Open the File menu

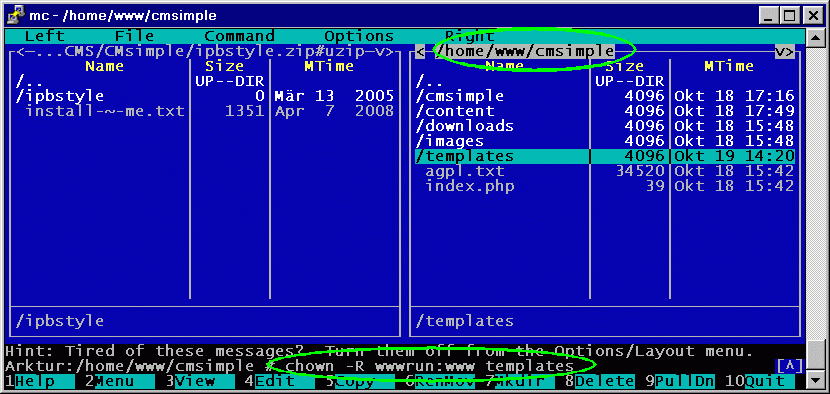coord(134,36)
